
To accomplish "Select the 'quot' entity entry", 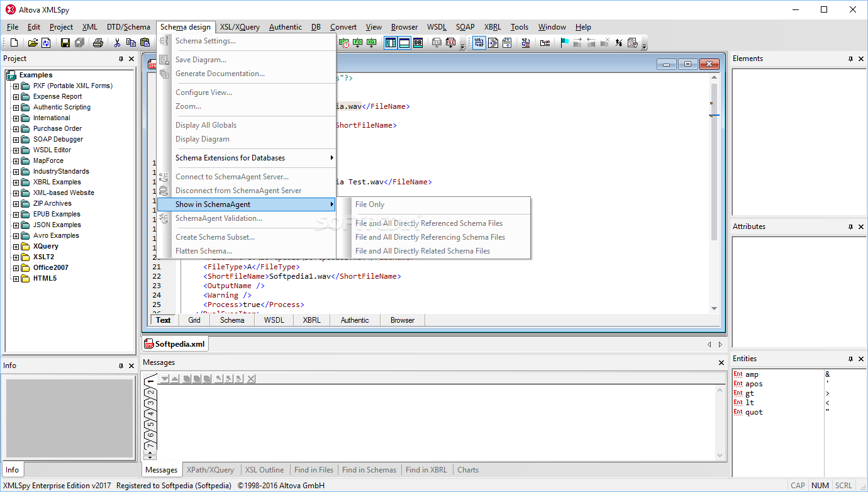I will click(x=754, y=412).
